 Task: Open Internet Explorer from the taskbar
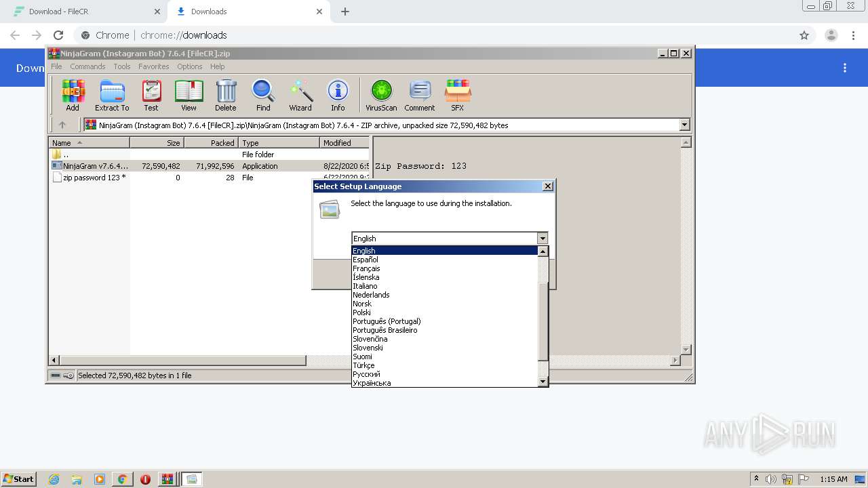[54, 479]
